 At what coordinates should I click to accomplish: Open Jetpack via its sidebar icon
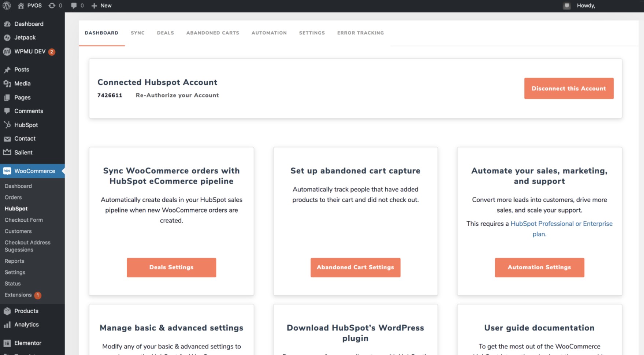7,37
